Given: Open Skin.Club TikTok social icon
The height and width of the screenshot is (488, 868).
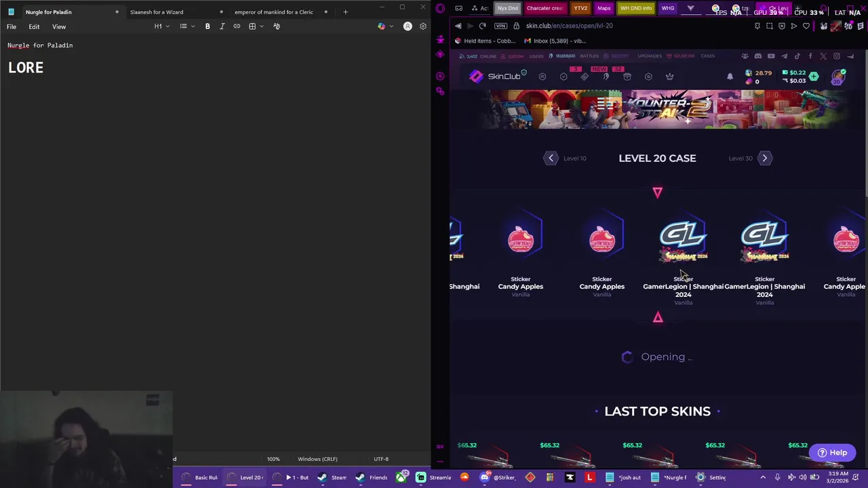Looking at the screenshot, I should pyautogui.click(x=797, y=56).
